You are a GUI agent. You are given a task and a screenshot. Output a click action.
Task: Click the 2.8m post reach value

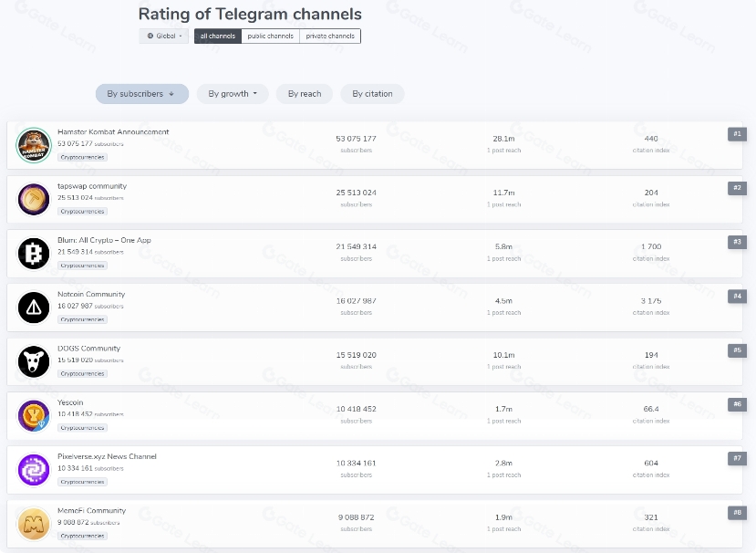point(503,463)
